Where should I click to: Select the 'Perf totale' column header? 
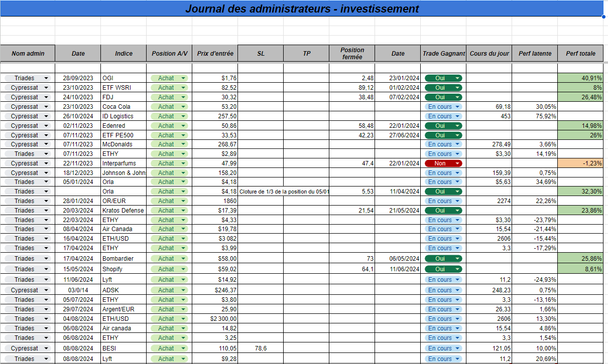click(x=580, y=54)
